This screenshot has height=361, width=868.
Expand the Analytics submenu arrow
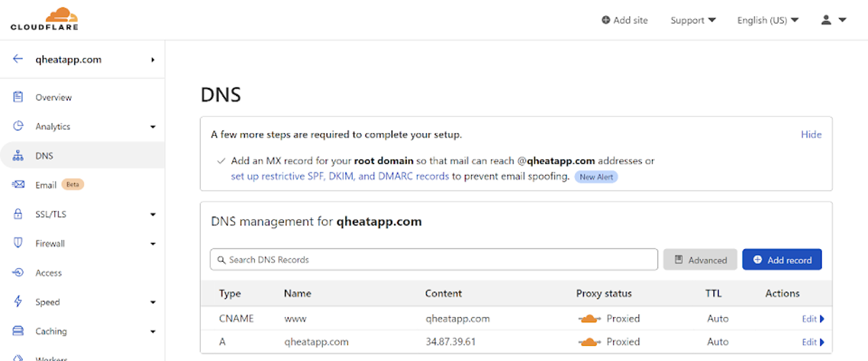pos(153,127)
